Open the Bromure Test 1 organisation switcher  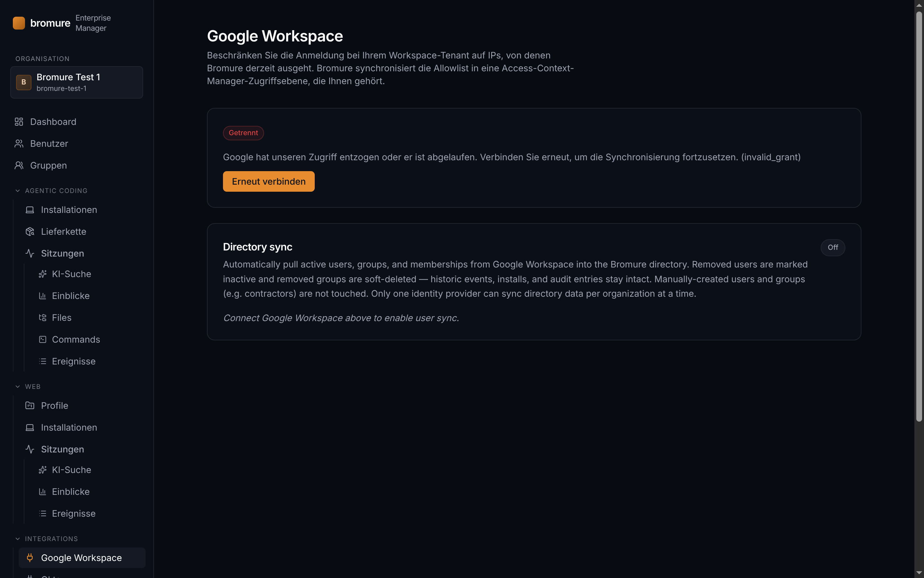[77, 83]
